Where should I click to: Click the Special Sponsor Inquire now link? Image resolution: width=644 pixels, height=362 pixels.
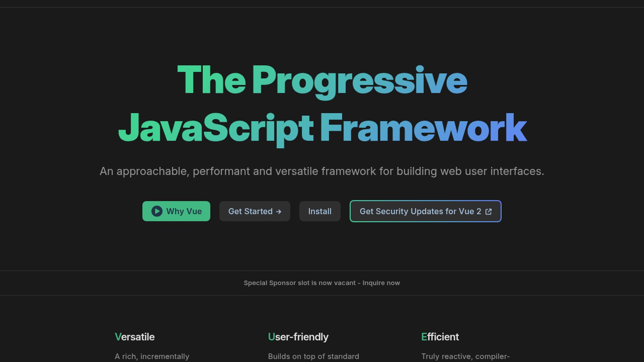[322, 283]
